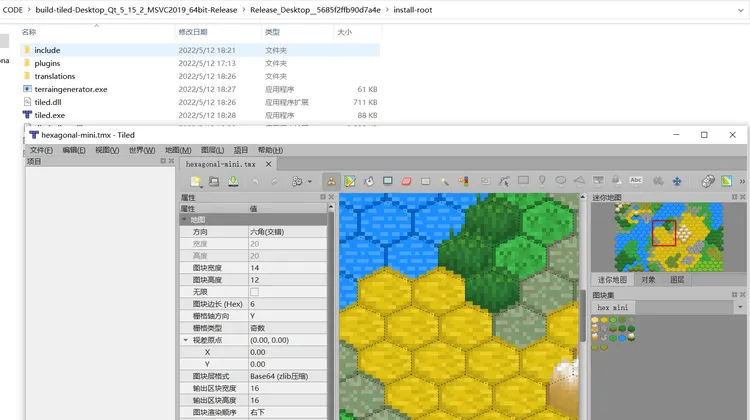The image size is (750, 420).
Task: Select the Bucket Fill tool
Action: pos(369,181)
